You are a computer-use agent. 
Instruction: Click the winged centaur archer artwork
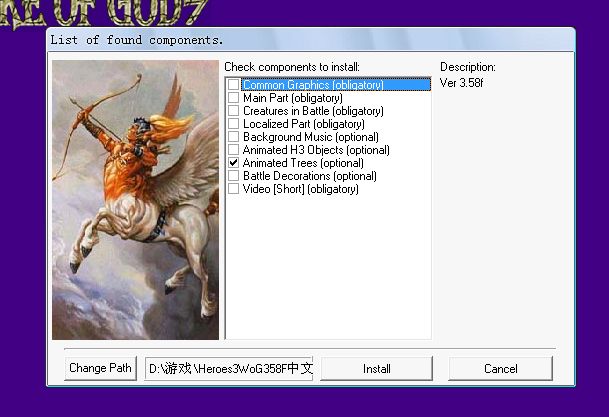[135, 200]
